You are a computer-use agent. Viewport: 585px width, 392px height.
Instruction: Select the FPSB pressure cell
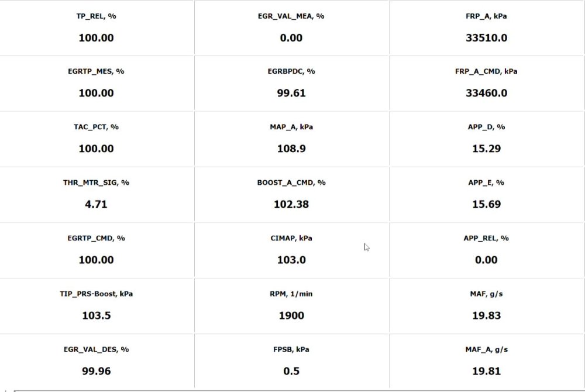291,361
